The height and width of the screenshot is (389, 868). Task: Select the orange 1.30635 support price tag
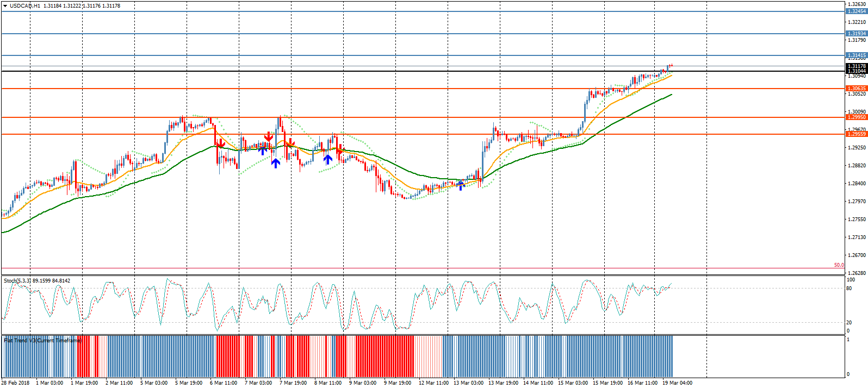856,89
